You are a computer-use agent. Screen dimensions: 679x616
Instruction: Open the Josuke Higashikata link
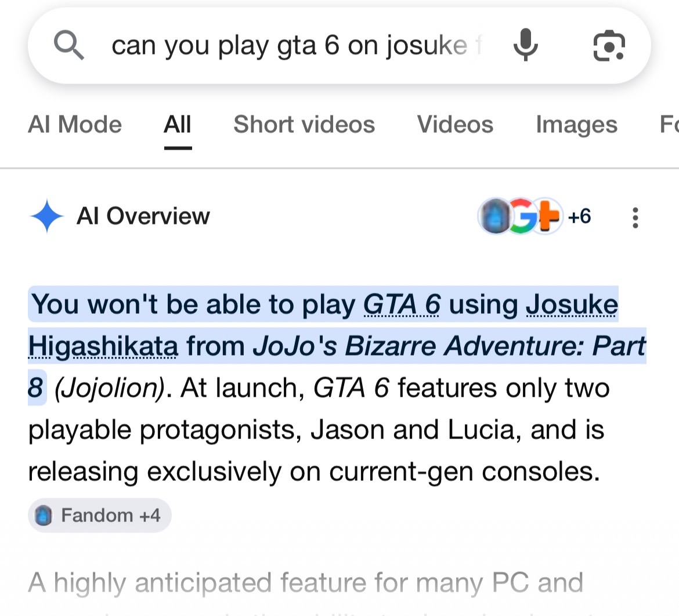(x=572, y=305)
